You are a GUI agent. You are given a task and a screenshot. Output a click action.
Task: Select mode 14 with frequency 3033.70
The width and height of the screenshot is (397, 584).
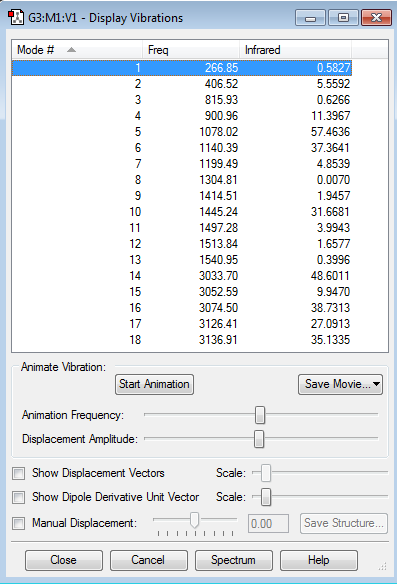click(182, 276)
